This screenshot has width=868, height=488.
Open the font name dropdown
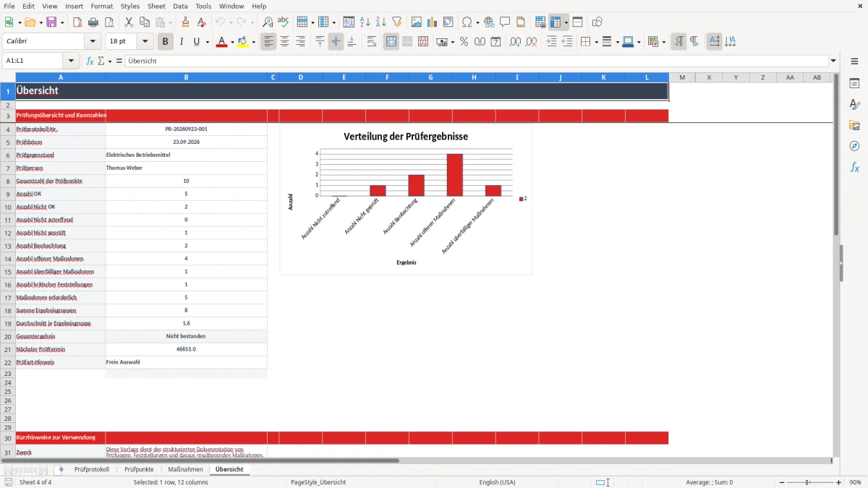click(92, 42)
